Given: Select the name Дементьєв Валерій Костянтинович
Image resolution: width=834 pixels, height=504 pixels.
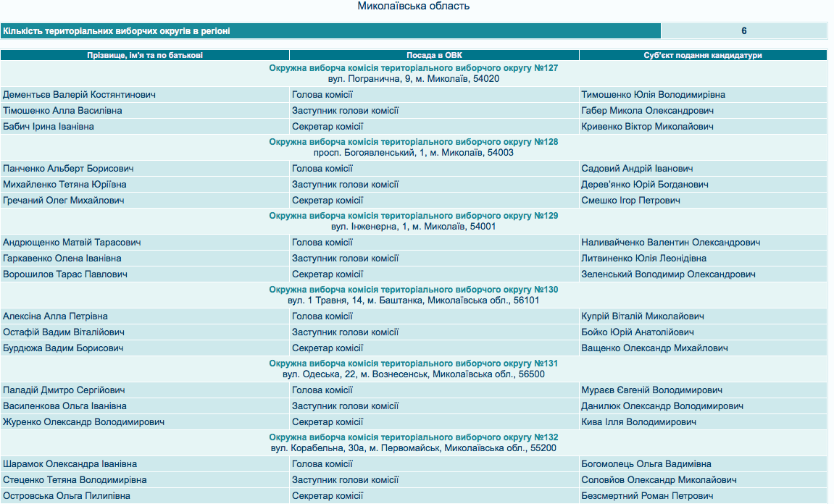Looking at the screenshot, I should (x=79, y=95).
